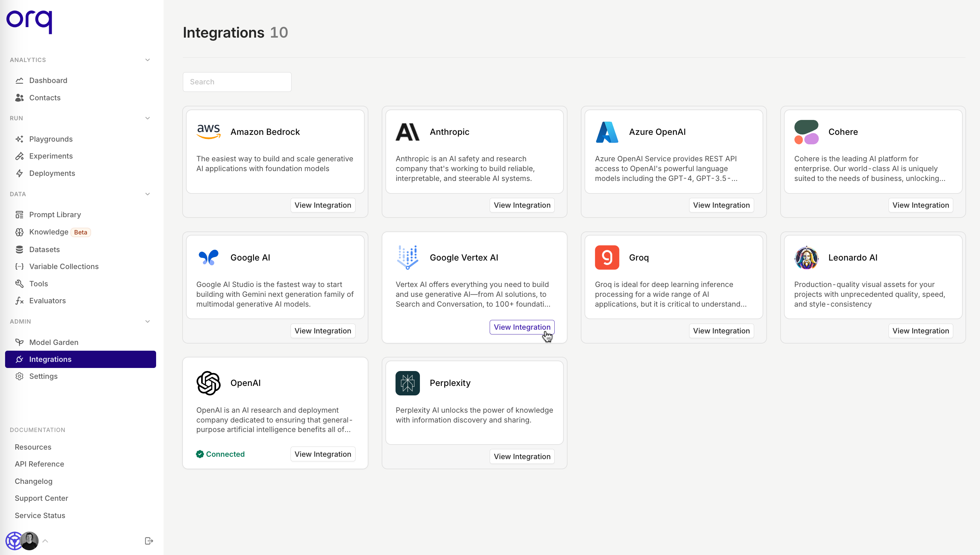This screenshot has height=555, width=980.
Task: Go to Playgrounds in sidebar
Action: [51, 139]
